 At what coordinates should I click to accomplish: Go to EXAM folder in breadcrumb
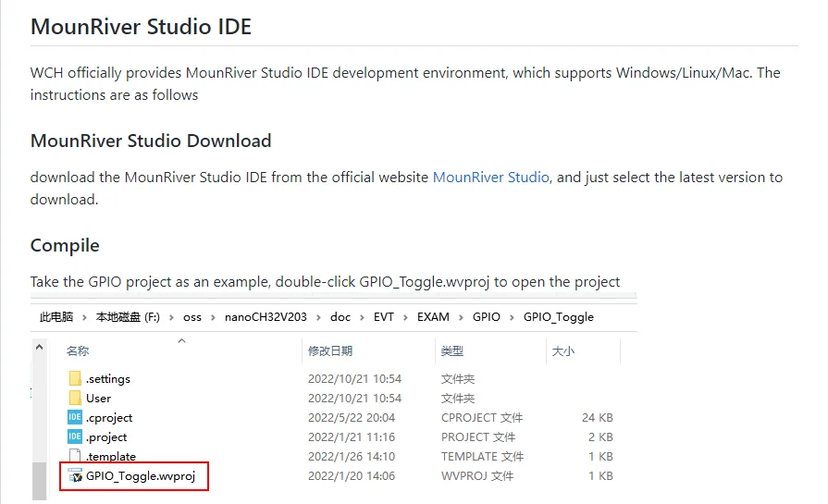point(433,316)
